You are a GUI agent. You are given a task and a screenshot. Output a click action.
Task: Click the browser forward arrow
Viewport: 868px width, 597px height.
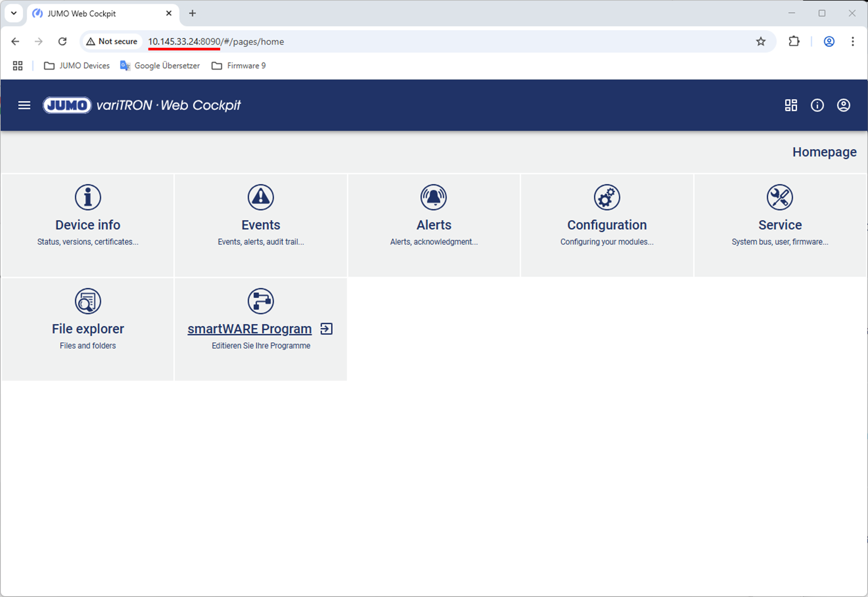(39, 41)
